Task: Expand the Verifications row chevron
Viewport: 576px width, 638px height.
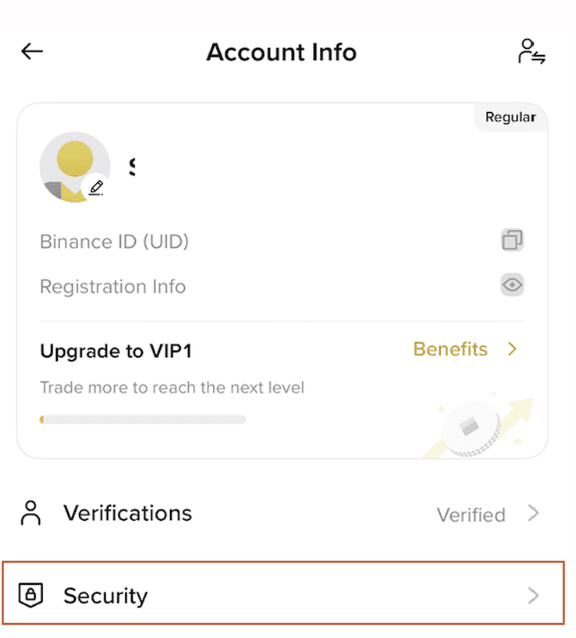Action: pyautogui.click(x=533, y=513)
